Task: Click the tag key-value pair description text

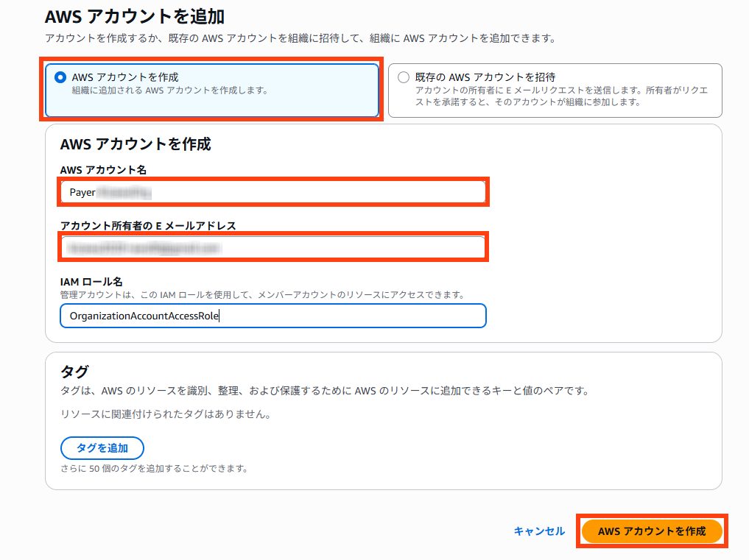Action: point(325,390)
